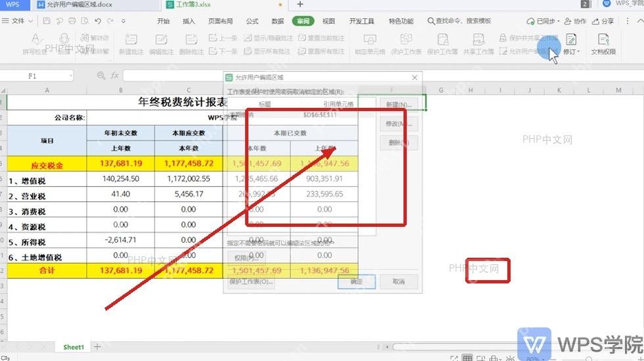This screenshot has height=361, width=644.
Task: Undo the last action
Action: point(98,21)
